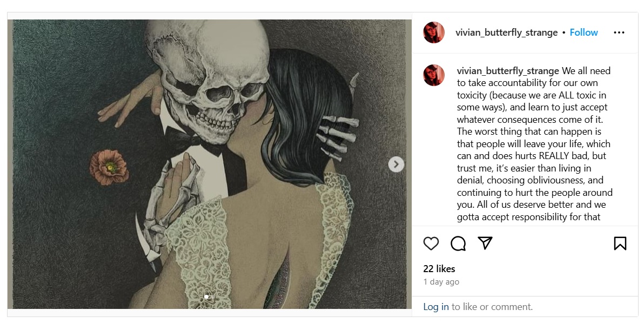Click the "to like or comment" text
This screenshot has height=323, width=644.
pyautogui.click(x=492, y=307)
